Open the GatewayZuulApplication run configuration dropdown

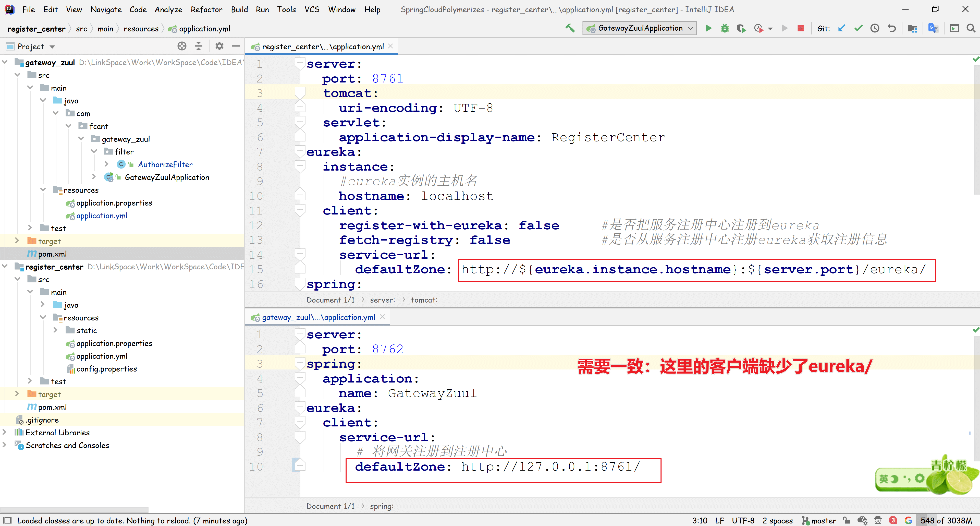(639, 28)
